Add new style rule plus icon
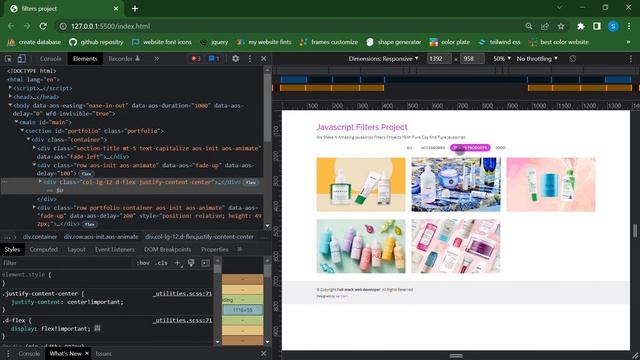This screenshot has height=360, width=640. (x=178, y=263)
